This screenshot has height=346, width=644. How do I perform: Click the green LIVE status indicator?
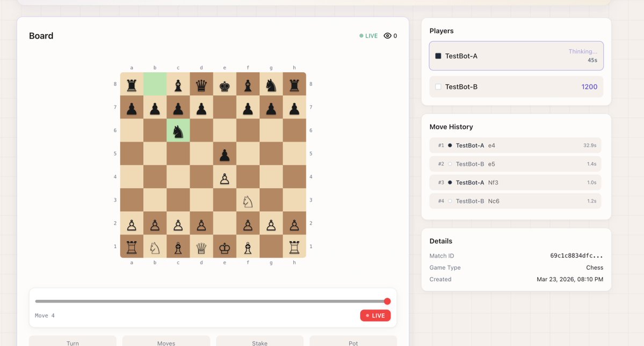[368, 35]
